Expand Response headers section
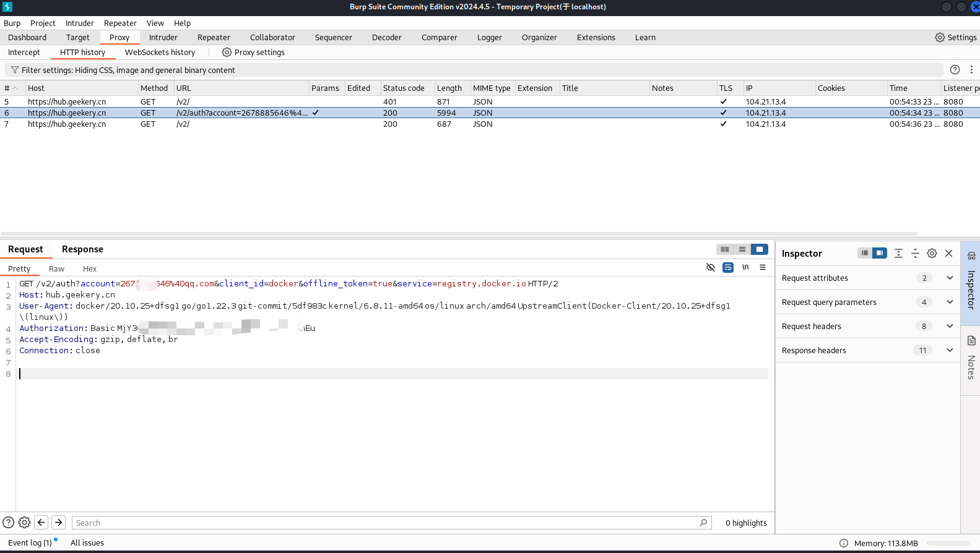This screenshot has width=980, height=553. (x=950, y=350)
